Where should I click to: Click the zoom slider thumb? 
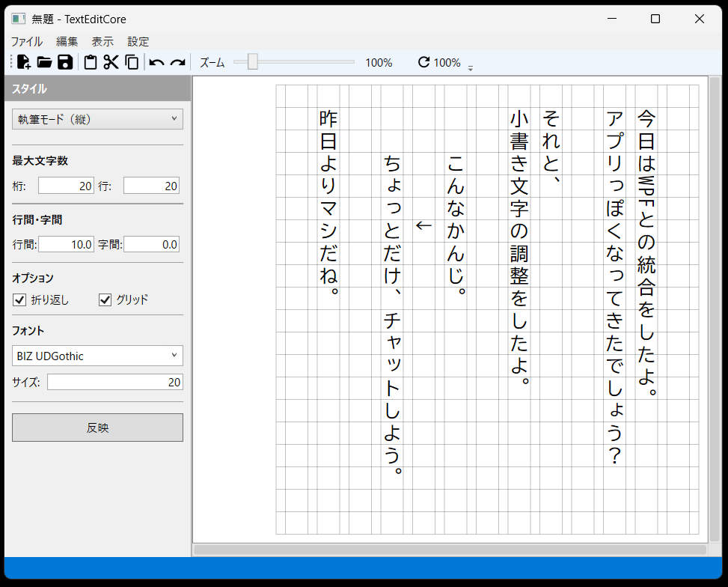(x=253, y=63)
